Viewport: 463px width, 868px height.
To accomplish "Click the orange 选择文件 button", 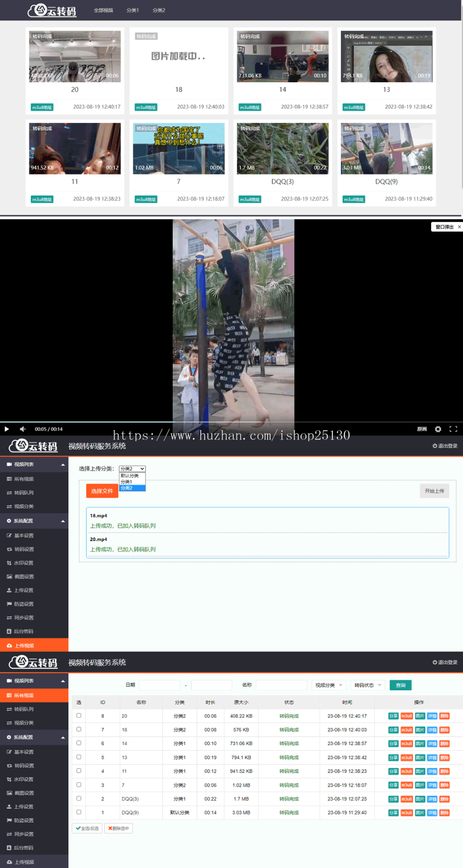I will pos(102,491).
